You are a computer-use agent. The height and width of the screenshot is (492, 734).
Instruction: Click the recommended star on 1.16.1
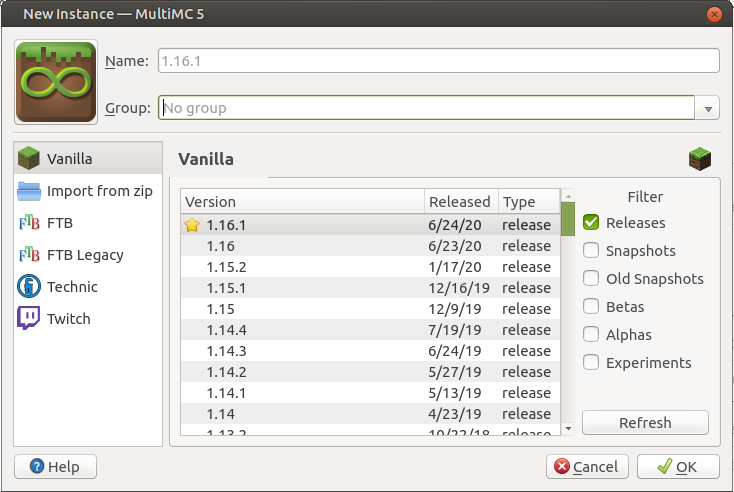point(192,225)
